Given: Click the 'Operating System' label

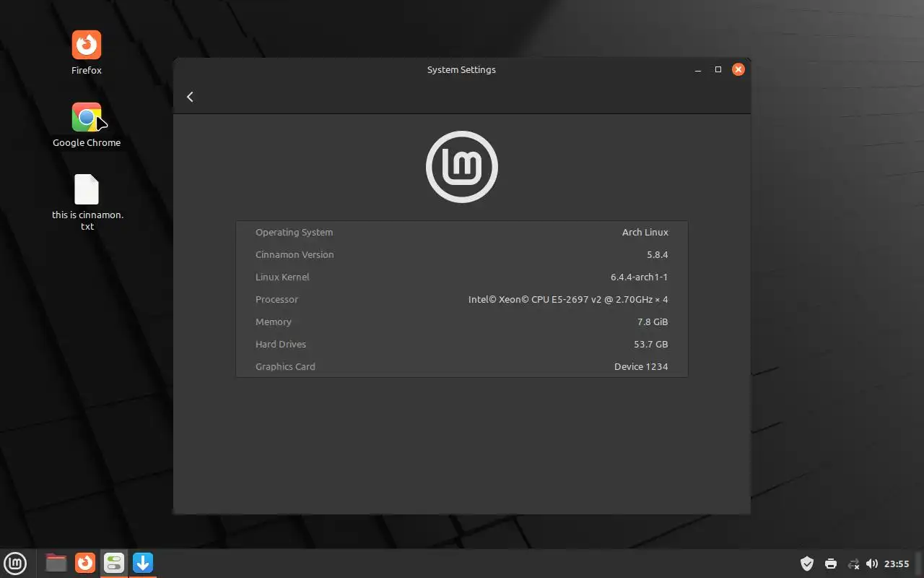Looking at the screenshot, I should [294, 233].
